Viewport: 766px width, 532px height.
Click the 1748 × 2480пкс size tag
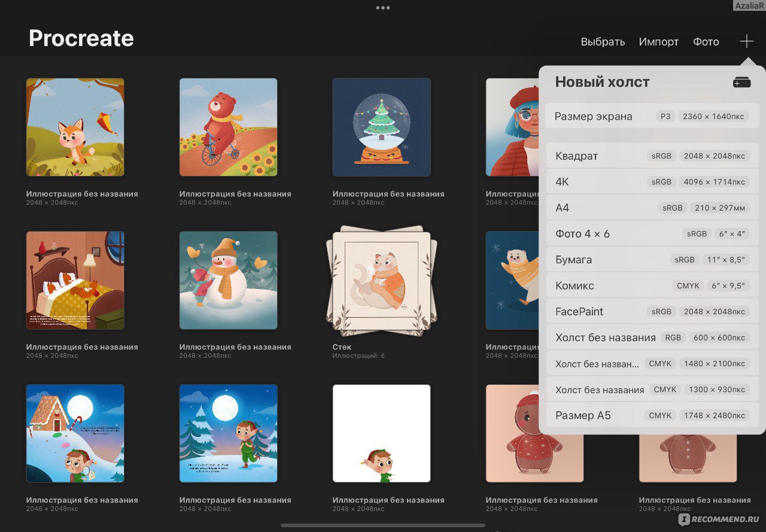(x=715, y=415)
